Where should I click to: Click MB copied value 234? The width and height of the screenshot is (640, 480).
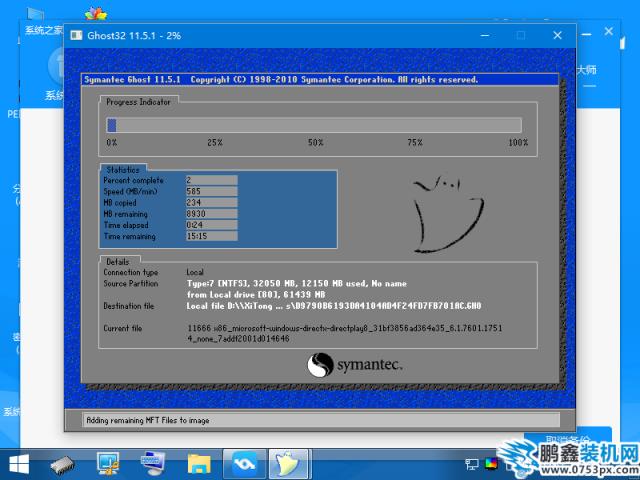coord(211,202)
